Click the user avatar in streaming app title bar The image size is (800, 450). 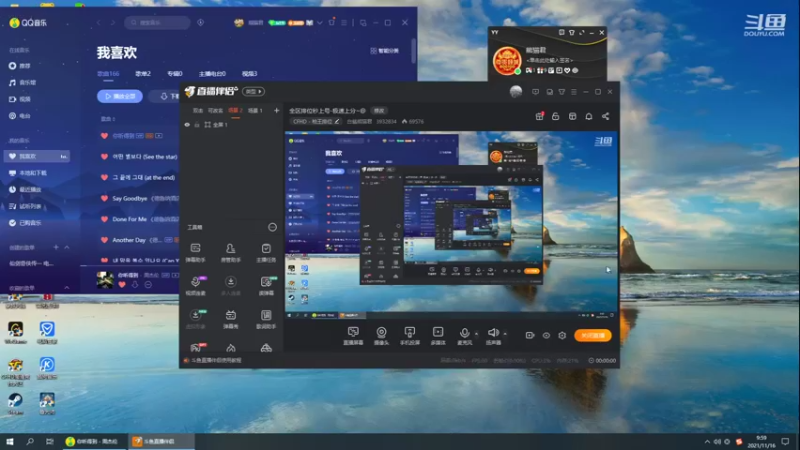pyautogui.click(x=516, y=91)
